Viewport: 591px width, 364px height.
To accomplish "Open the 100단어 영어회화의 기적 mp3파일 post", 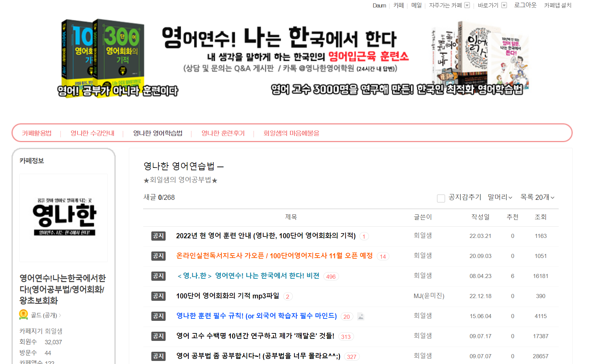I will coord(227,296).
